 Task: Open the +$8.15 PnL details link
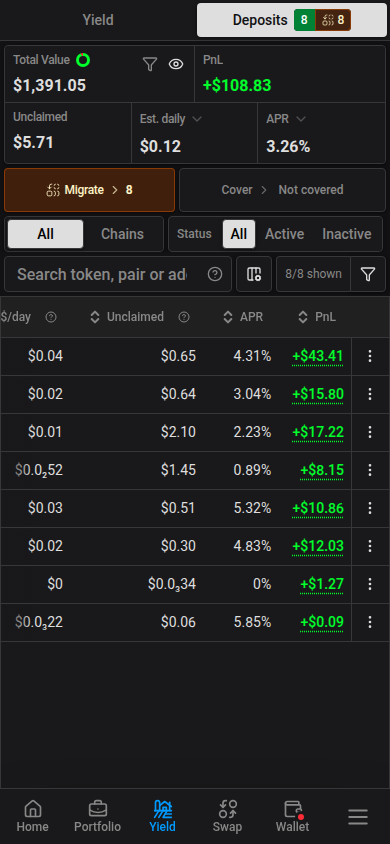pyautogui.click(x=322, y=470)
